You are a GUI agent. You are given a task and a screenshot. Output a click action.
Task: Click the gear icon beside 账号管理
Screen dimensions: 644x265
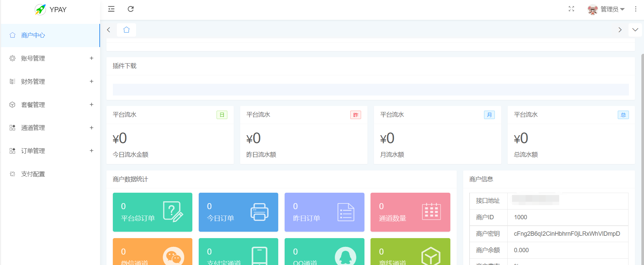12,59
